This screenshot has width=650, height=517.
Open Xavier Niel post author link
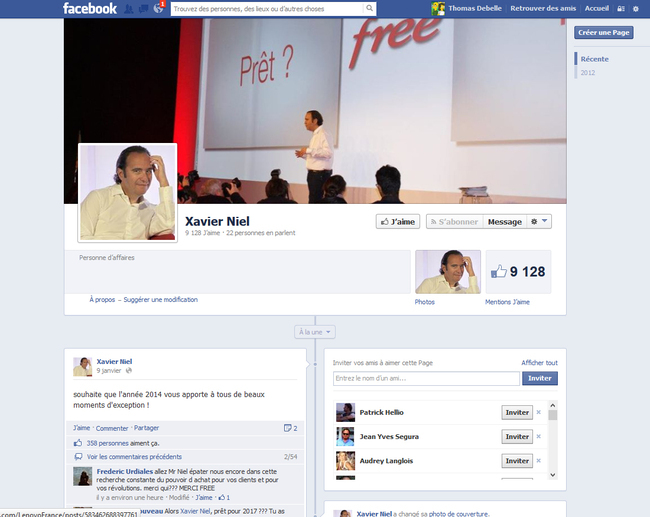114,362
